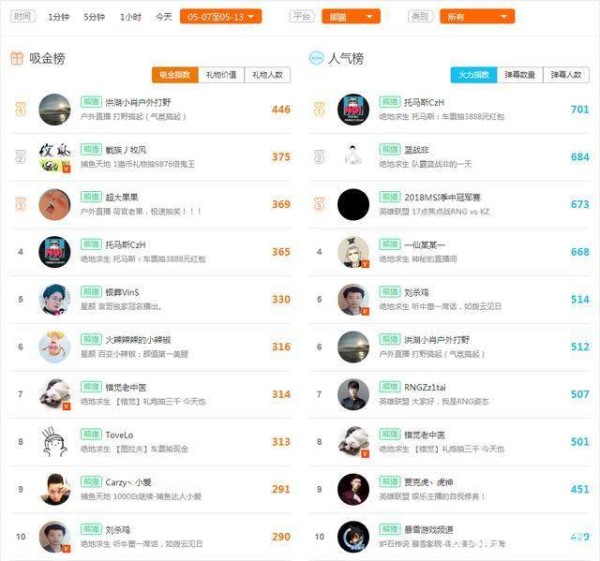Open the RNGZz1tai streamer name link
The height and width of the screenshot is (561, 600).
[425, 387]
